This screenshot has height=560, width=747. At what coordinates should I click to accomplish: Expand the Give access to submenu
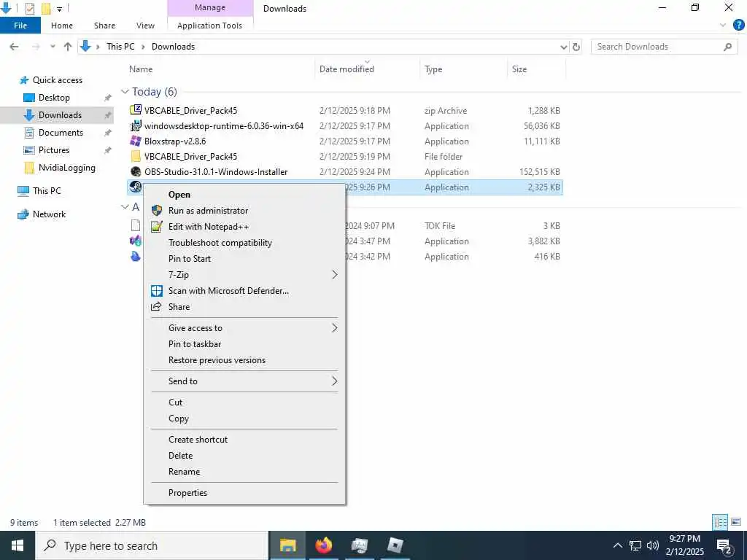tap(334, 327)
